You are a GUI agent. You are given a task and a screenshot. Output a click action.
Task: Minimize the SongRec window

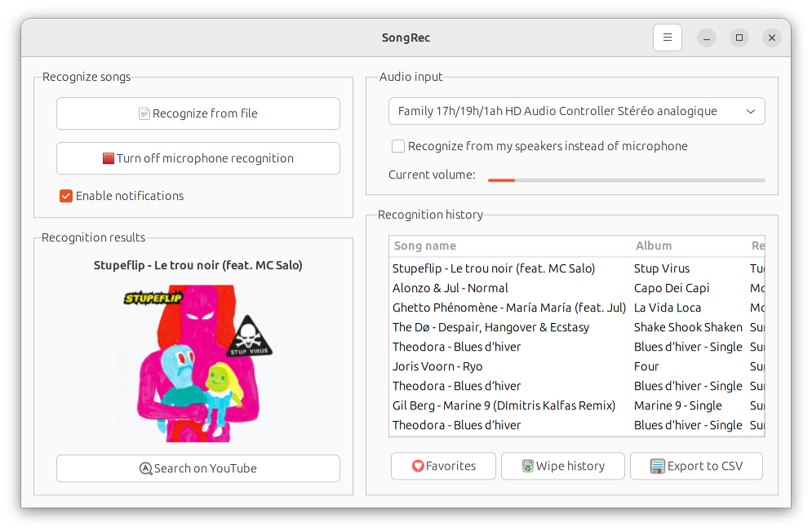point(707,38)
